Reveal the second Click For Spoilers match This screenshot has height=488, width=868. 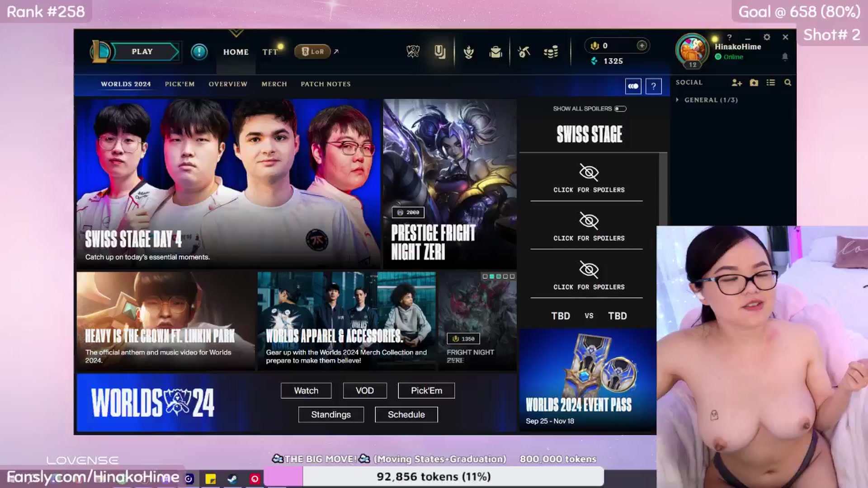click(x=589, y=226)
